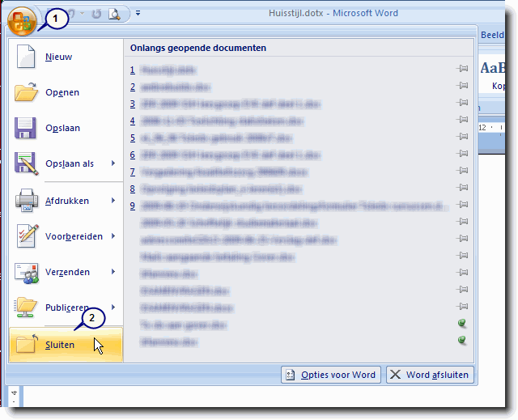Click the Opties voor Word button

[330, 375]
